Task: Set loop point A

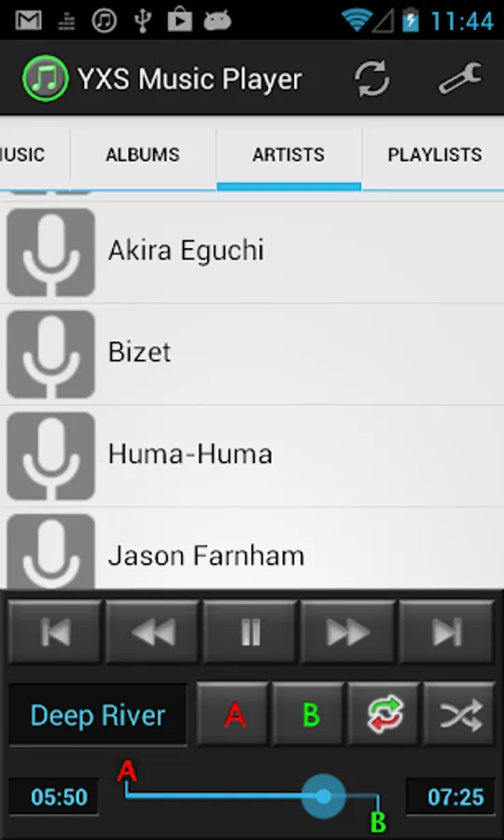Action: point(233,714)
